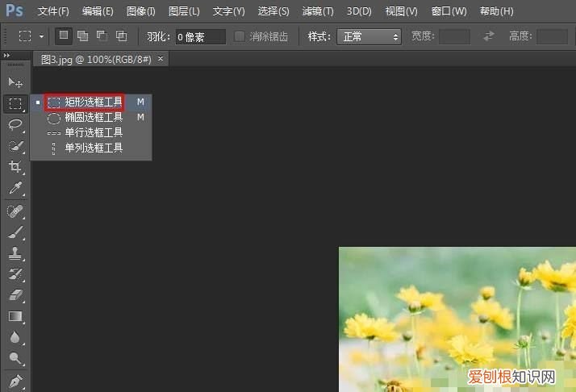The image size is (576, 392).
Task: Expand the toolbar double-arrow toggle
Action: click(x=6, y=55)
